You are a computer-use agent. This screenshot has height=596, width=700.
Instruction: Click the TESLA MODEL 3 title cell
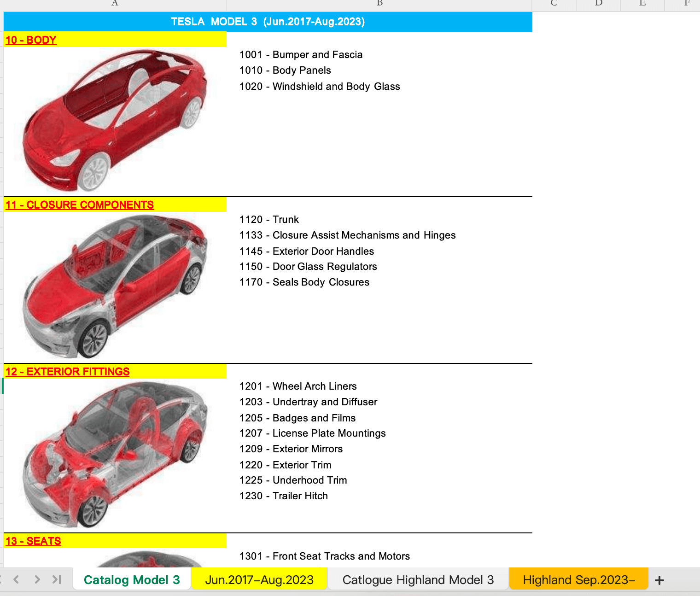[x=268, y=22]
